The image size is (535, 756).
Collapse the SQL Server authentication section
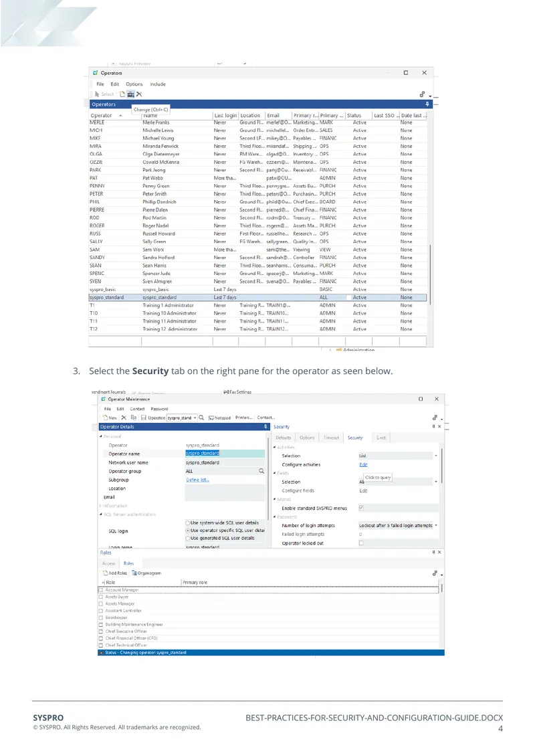(x=101, y=514)
